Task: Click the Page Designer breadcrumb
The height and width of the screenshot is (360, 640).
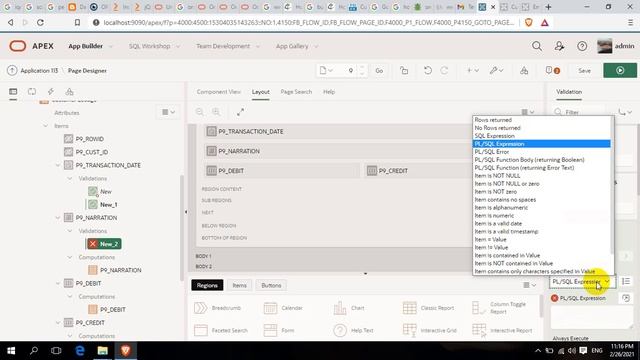Action: point(87,71)
